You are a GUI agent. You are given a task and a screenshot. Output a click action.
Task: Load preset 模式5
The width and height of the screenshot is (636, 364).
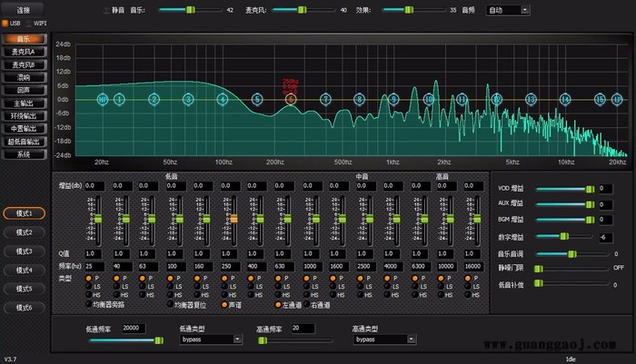click(24, 289)
